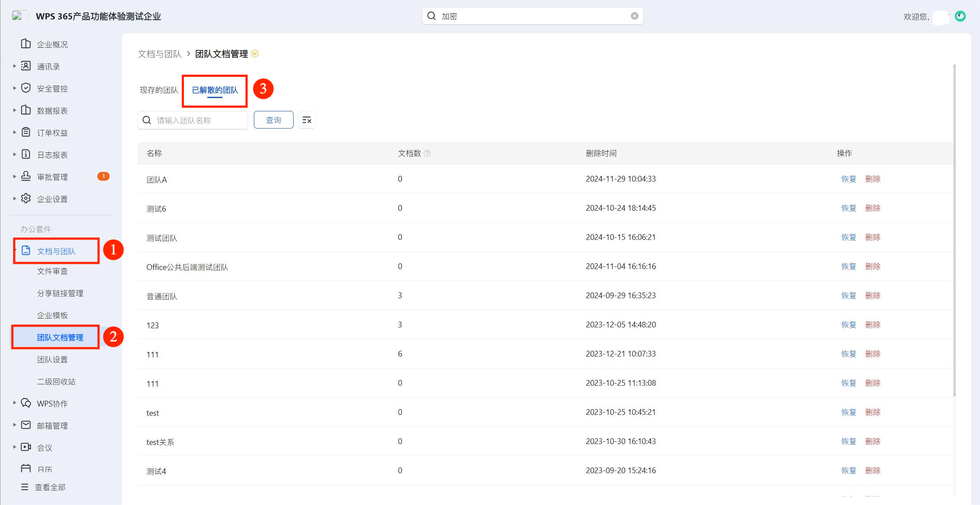The height and width of the screenshot is (505, 980).
Task: Click the 日历 calendar icon
Action: coord(26,468)
